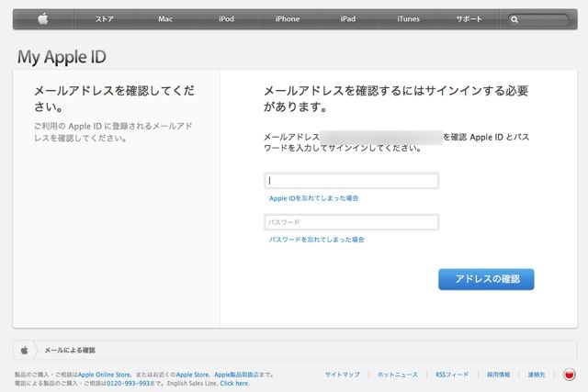This screenshot has width=588, height=392.
Task: Open the Apple Store footer link
Action: click(x=192, y=375)
